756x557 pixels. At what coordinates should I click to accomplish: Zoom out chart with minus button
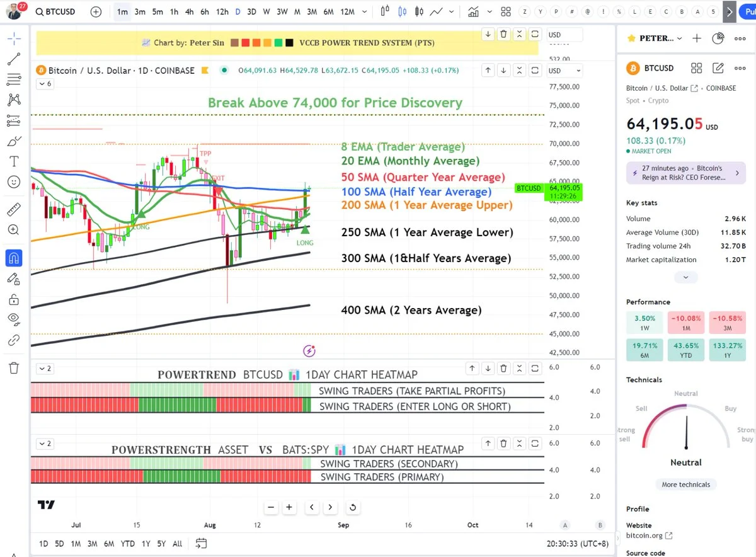pos(271,507)
